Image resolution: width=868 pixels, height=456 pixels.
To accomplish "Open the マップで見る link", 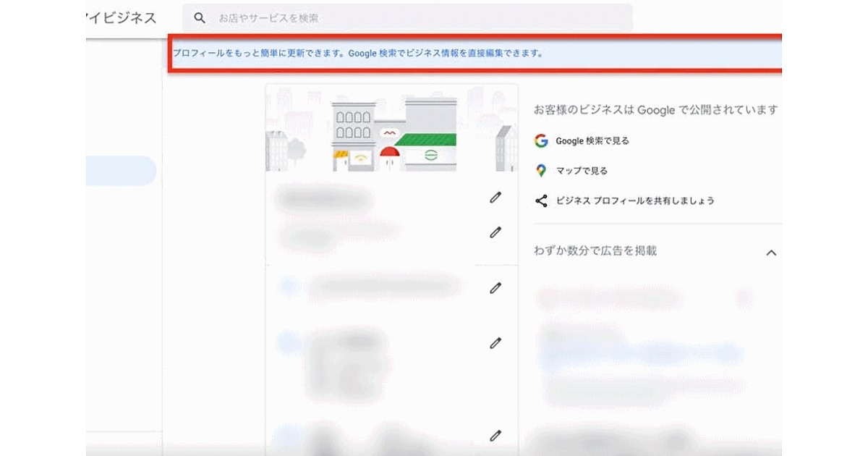I will pos(582,171).
